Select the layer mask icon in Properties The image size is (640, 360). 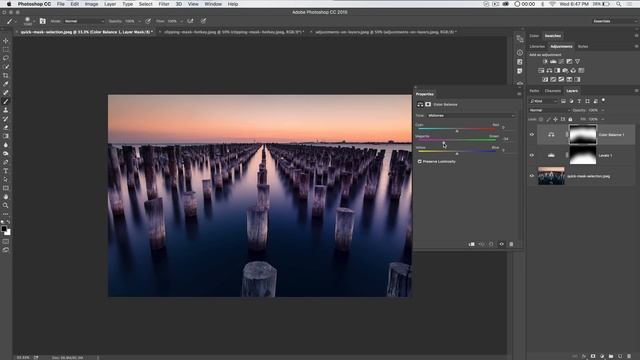[x=428, y=104]
